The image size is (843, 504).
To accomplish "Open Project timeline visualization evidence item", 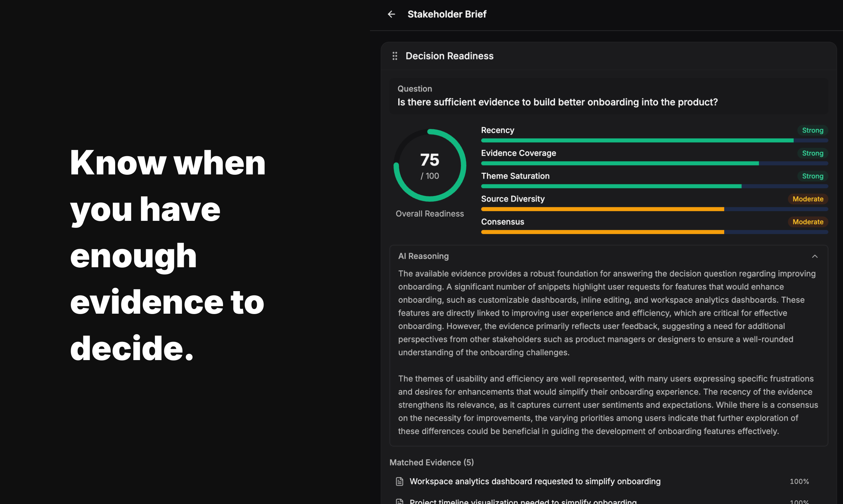I will 523,501.
